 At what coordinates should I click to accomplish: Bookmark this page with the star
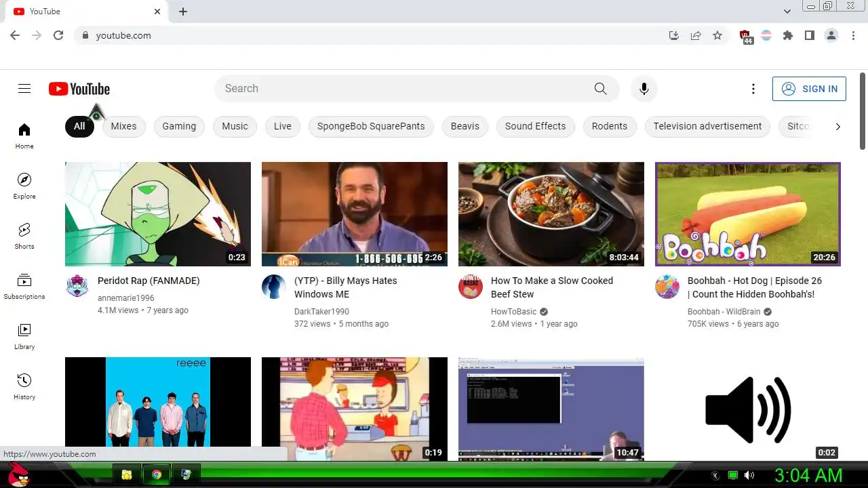pos(717,35)
